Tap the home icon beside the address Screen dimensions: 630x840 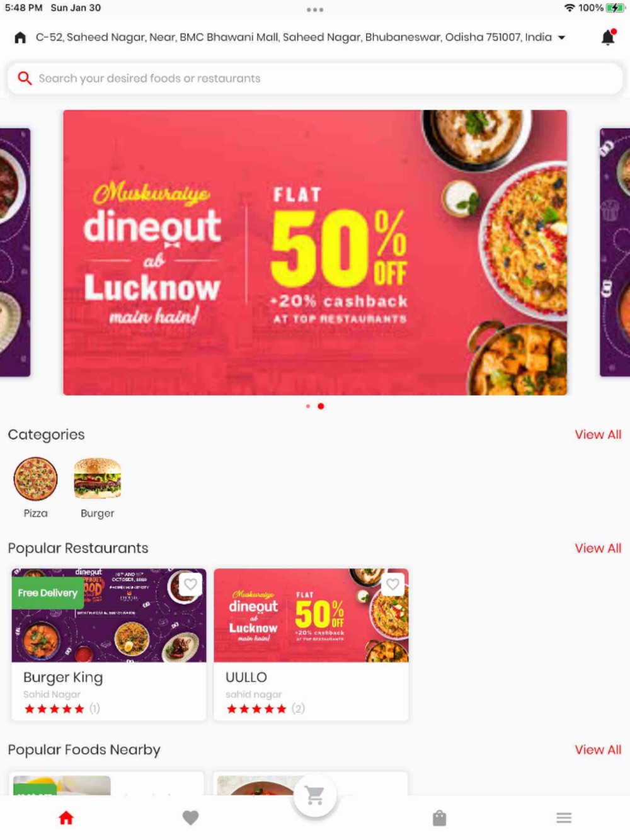click(x=20, y=37)
